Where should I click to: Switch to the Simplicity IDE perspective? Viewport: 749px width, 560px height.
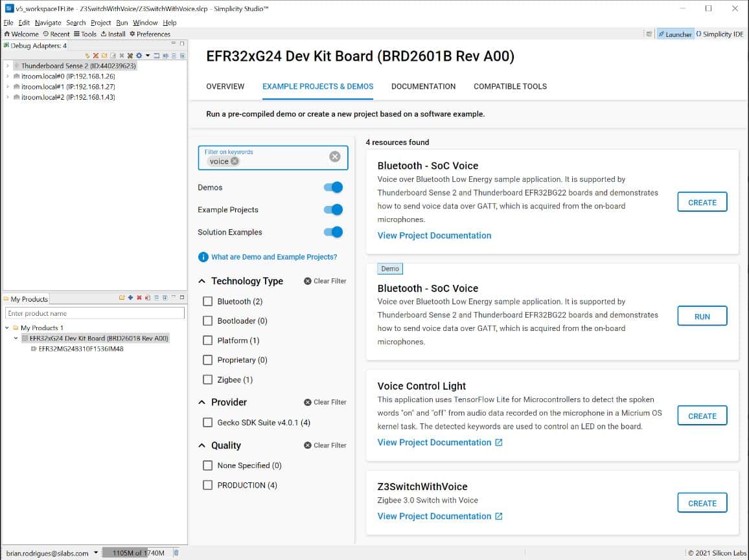point(719,34)
